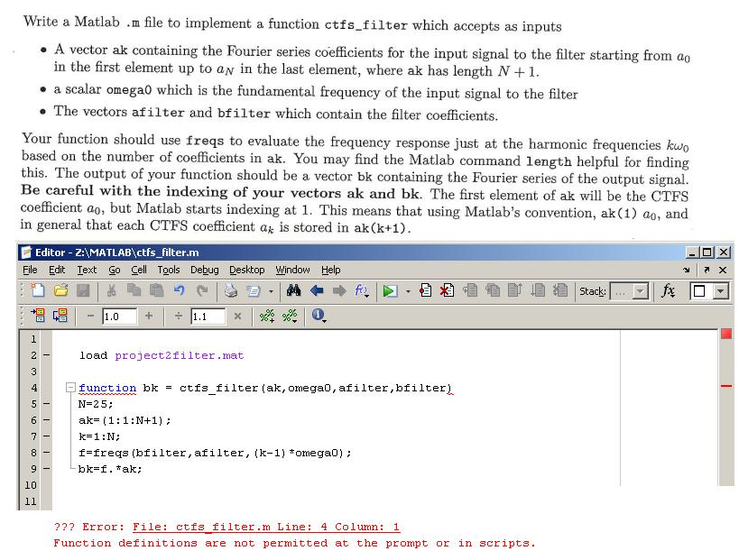Show functions list via f() icon

coord(362,290)
